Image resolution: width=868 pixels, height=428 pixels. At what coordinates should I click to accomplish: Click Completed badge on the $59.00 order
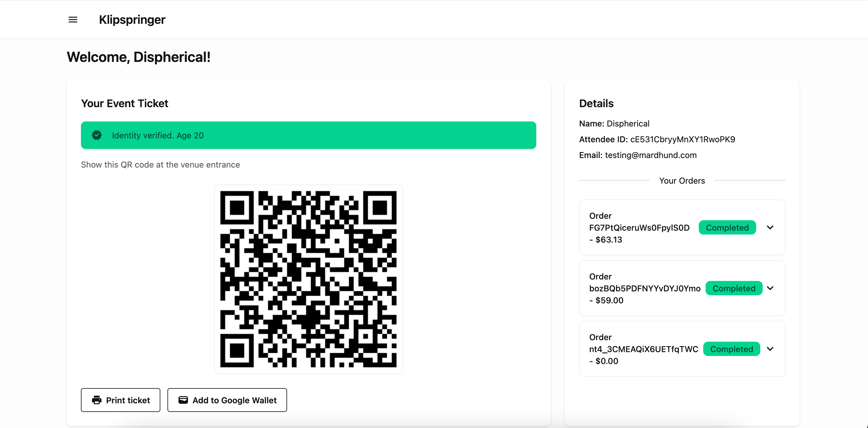point(734,288)
